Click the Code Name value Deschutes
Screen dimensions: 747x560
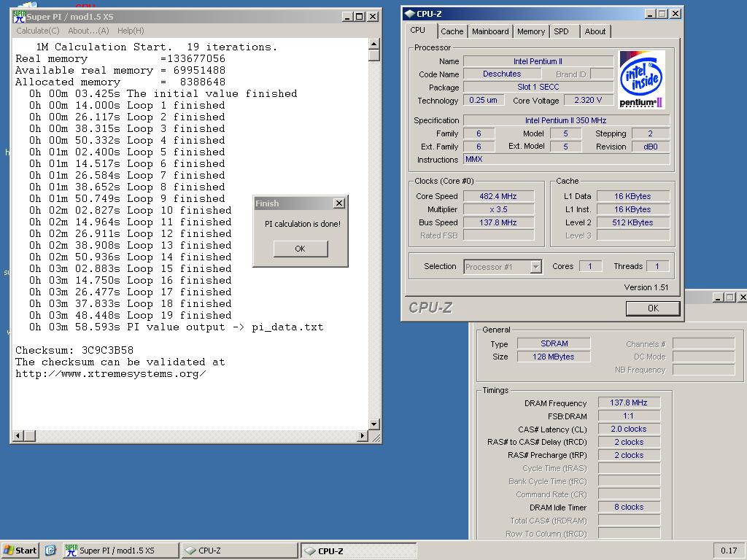[502, 74]
